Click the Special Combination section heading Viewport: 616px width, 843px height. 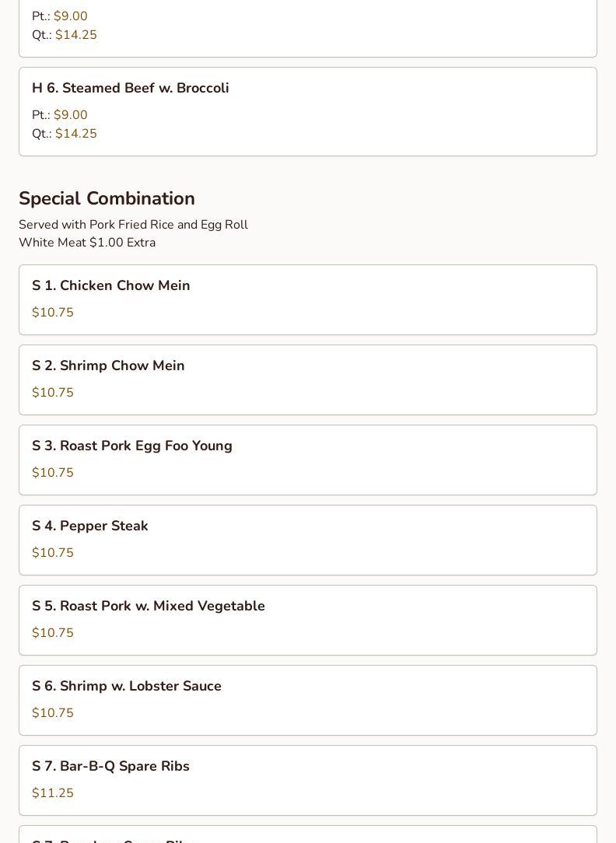[107, 198]
